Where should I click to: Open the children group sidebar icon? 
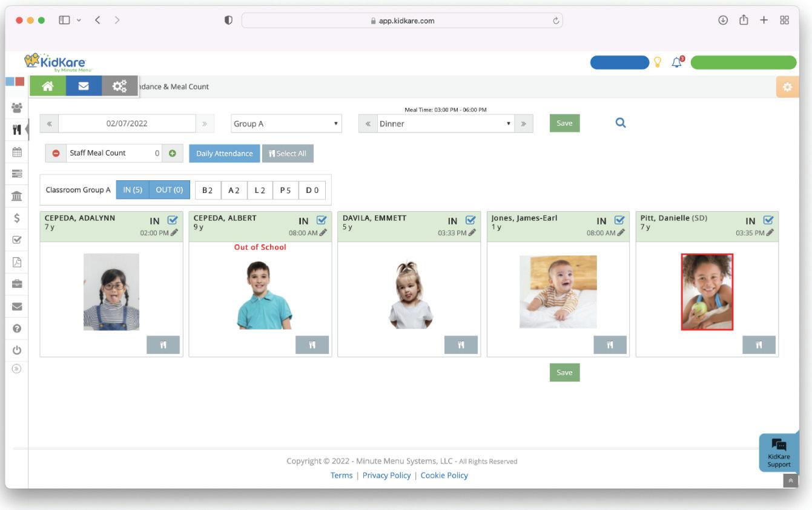(x=17, y=108)
